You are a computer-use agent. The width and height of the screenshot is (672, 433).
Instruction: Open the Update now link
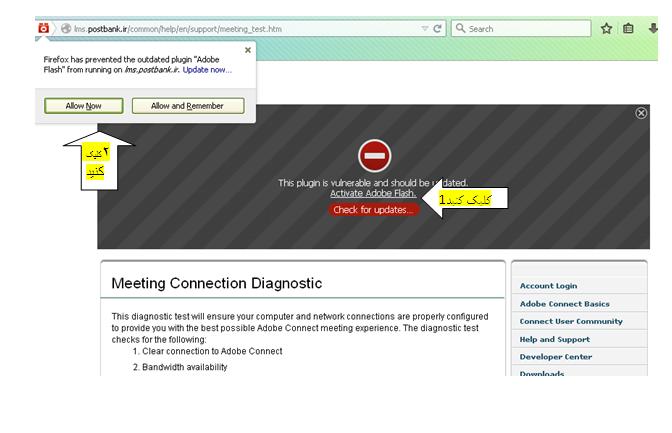click(x=207, y=70)
